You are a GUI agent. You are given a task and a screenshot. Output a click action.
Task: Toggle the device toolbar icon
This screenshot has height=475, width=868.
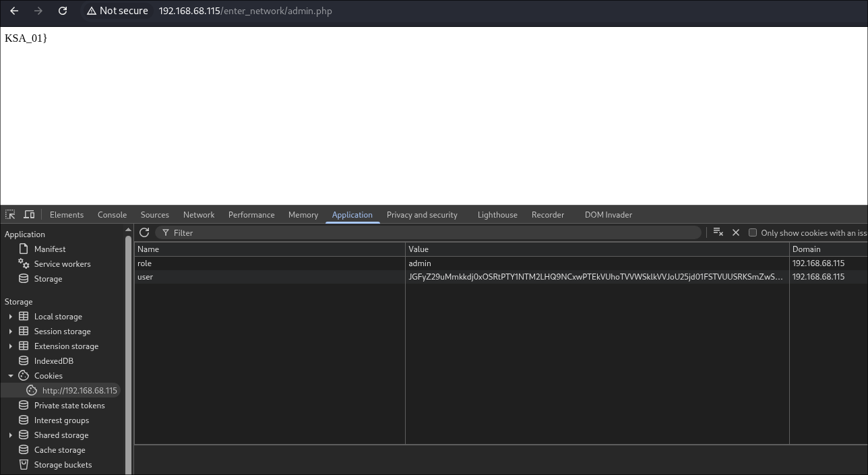click(x=29, y=215)
